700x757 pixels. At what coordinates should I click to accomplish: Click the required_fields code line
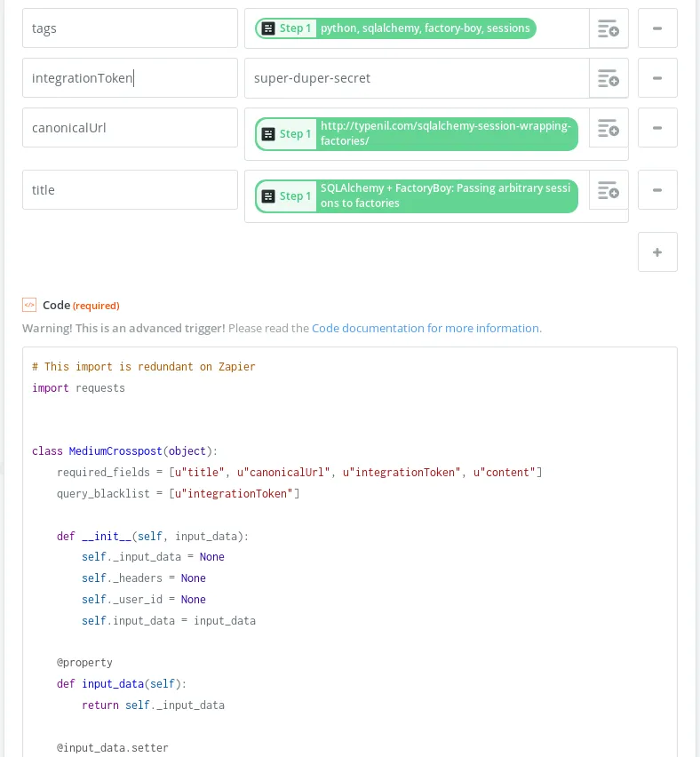click(x=299, y=472)
